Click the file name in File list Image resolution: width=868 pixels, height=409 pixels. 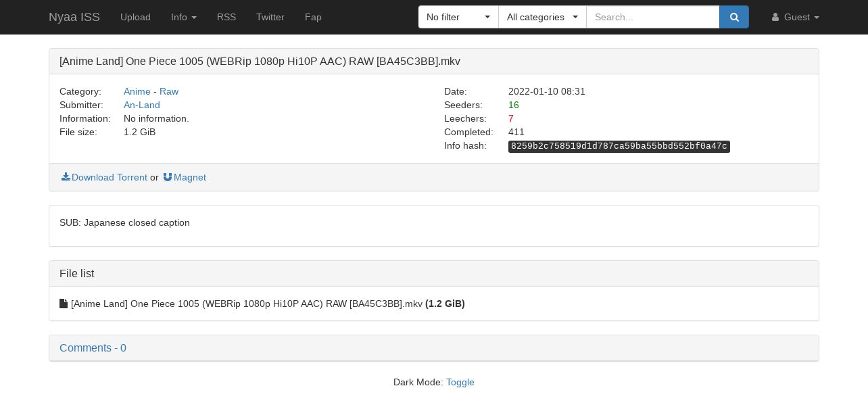point(247,304)
